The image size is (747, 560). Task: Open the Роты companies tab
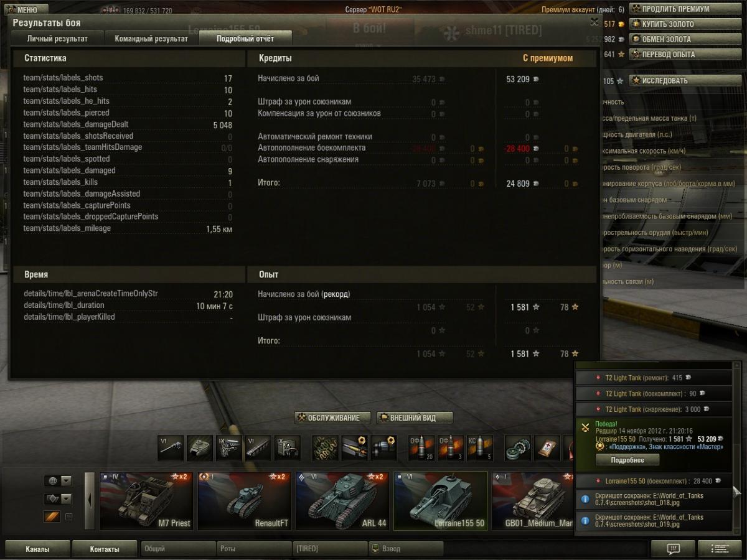[x=253, y=549]
